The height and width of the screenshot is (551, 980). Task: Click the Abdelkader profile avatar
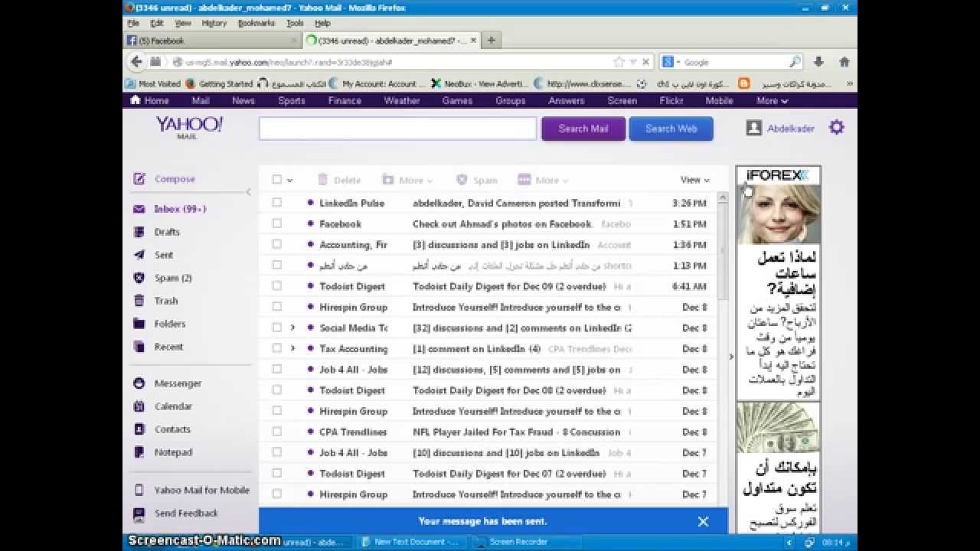click(754, 129)
